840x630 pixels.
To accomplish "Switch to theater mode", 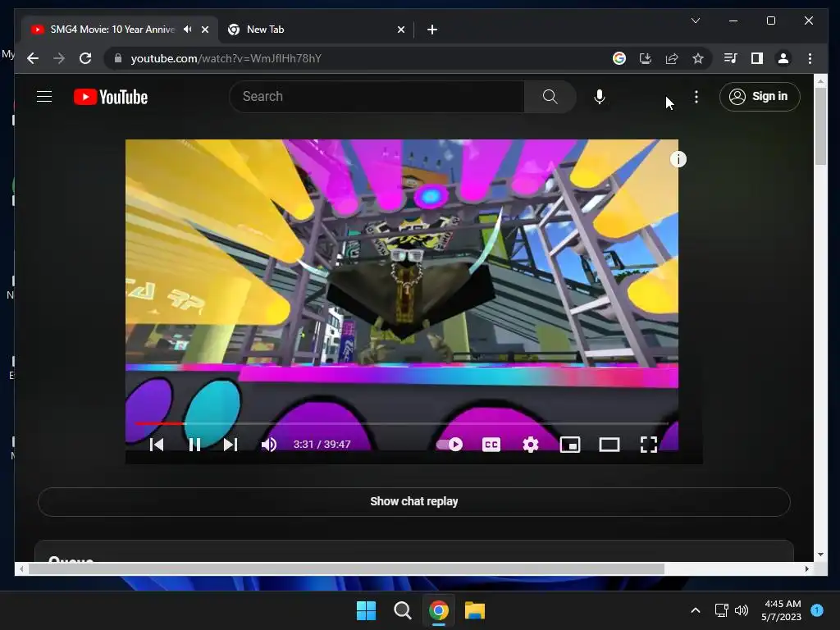I will pyautogui.click(x=609, y=444).
